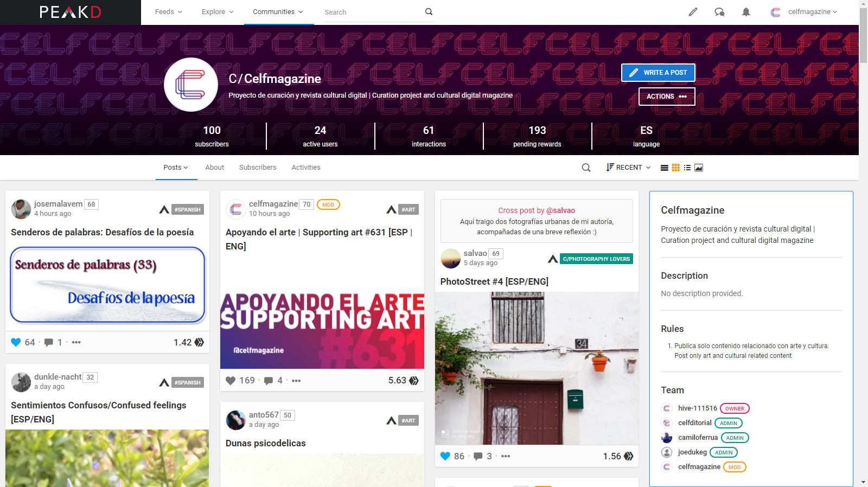This screenshot has width=868, height=487.
Task: Open the compose post pencil icon
Action: pos(693,12)
